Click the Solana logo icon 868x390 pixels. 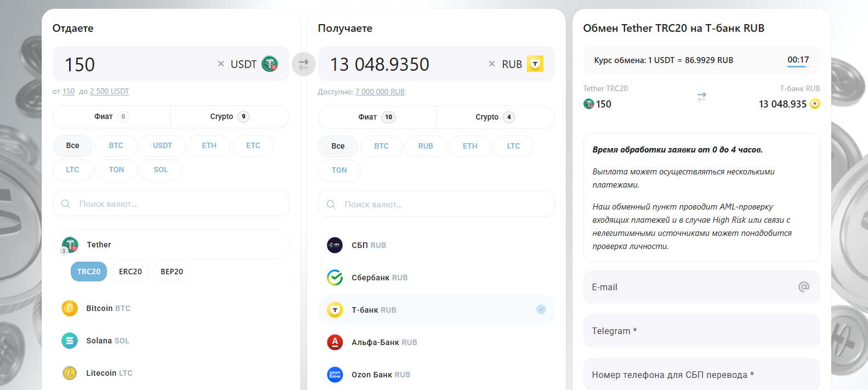tap(70, 341)
